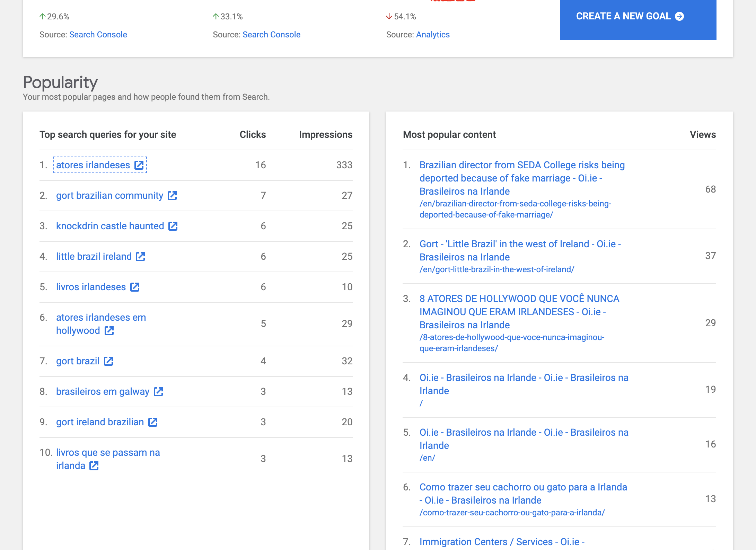Open the "8 ATORES DE HOLLYWOOD" article
The width and height of the screenshot is (756, 550).
click(x=519, y=311)
